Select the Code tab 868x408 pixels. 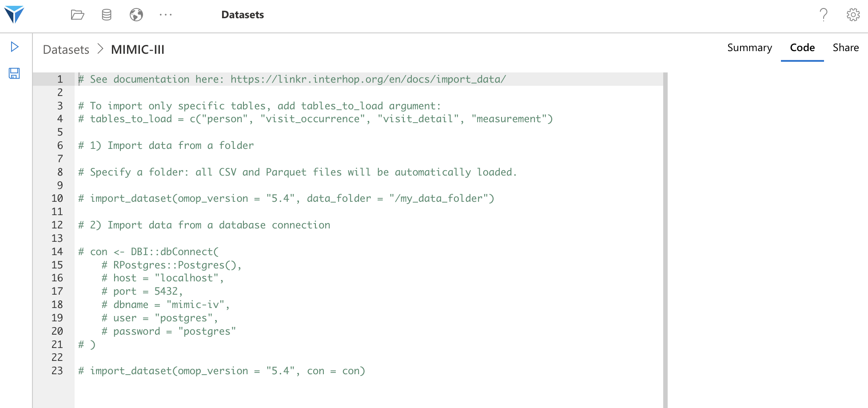coord(802,48)
